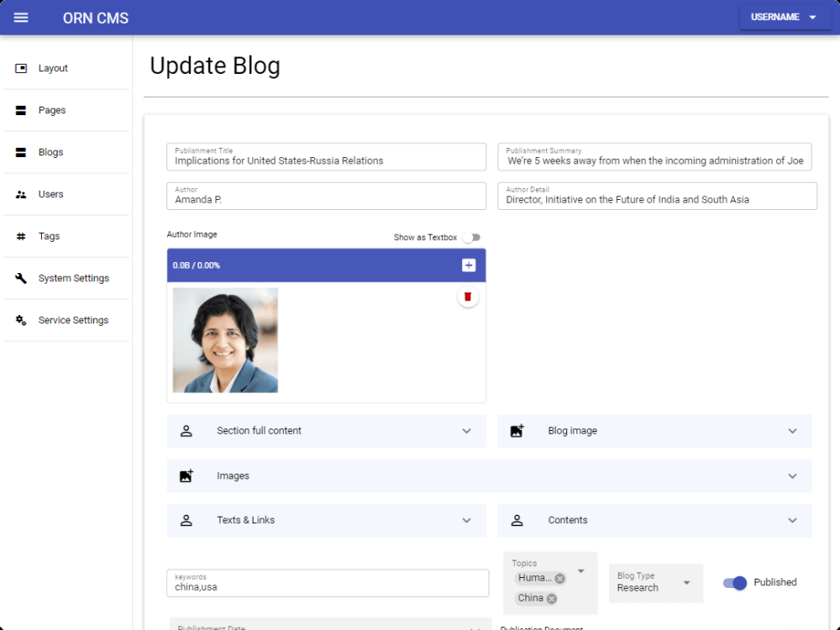840x630 pixels.
Task: Click the Users people icon
Action: point(21,195)
